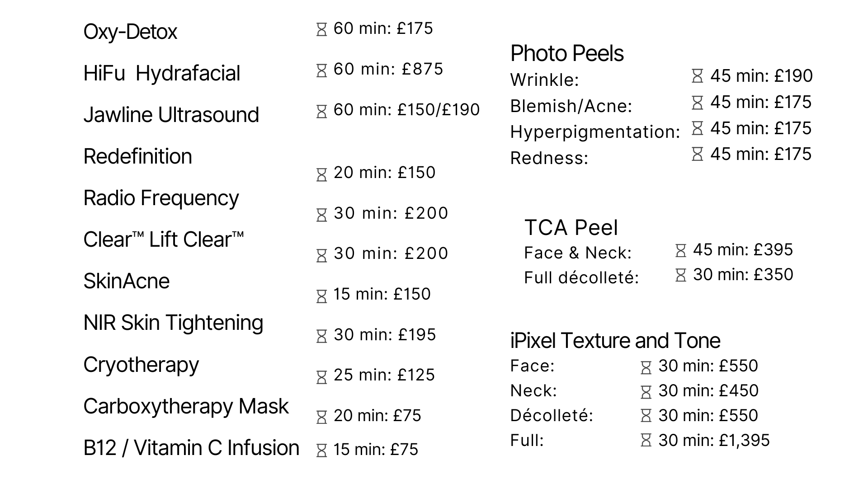868x488 pixels.
Task: Click the Full décolleté TCA peel label
Action: click(x=581, y=277)
